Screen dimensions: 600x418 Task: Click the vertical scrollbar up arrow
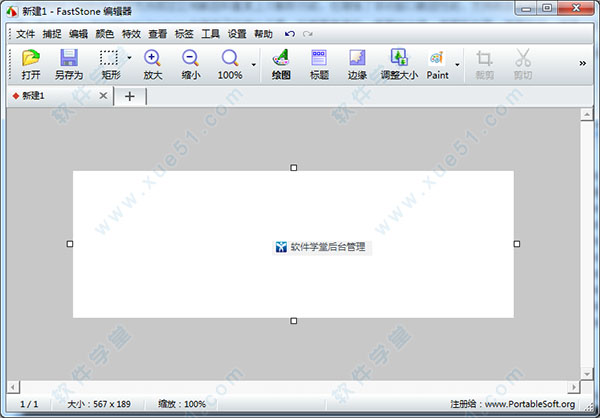point(587,114)
